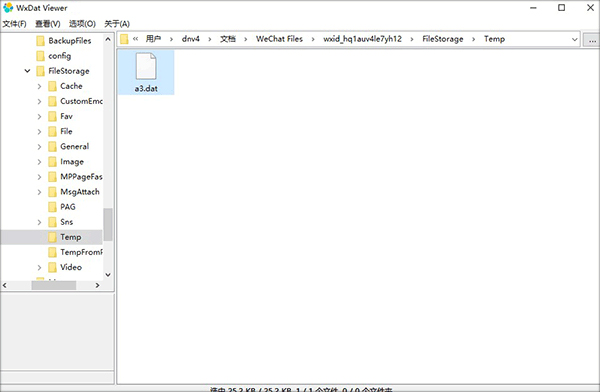The height and width of the screenshot is (392, 600).
Task: Expand the MPPageFas folder node
Action: (x=39, y=176)
